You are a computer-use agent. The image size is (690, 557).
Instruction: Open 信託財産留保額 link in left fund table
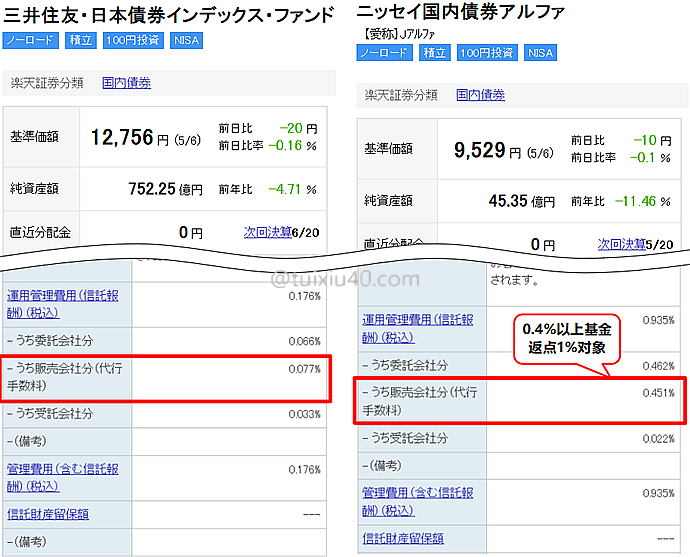point(48,514)
